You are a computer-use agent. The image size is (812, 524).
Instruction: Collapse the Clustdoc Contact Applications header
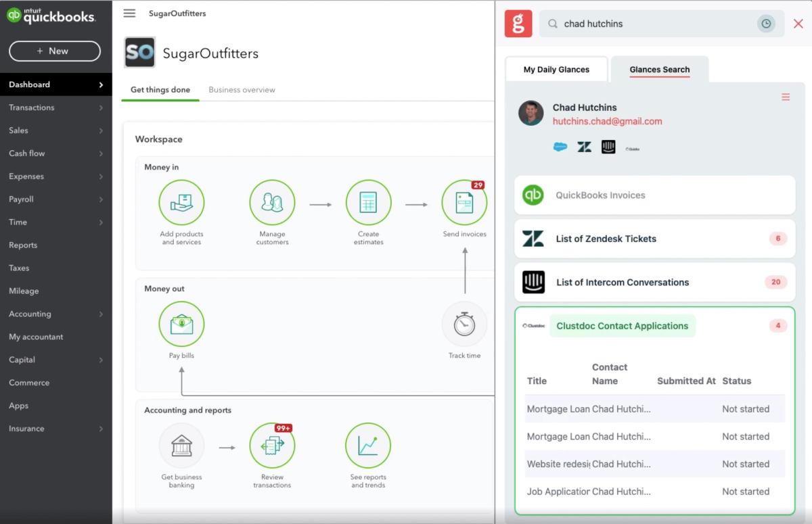622,326
